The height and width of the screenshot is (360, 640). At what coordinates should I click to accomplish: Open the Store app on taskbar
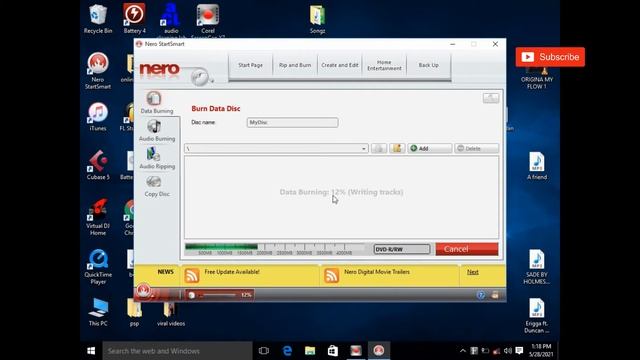[x=333, y=351]
